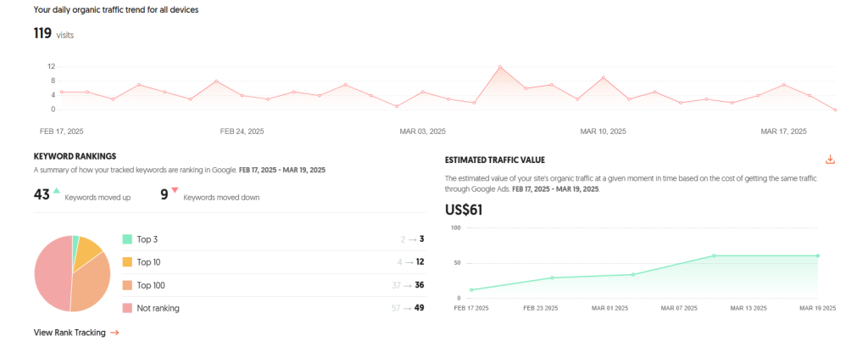Click the red down triangle next to 9
Viewport: 868px width, 353px height.
[175, 191]
